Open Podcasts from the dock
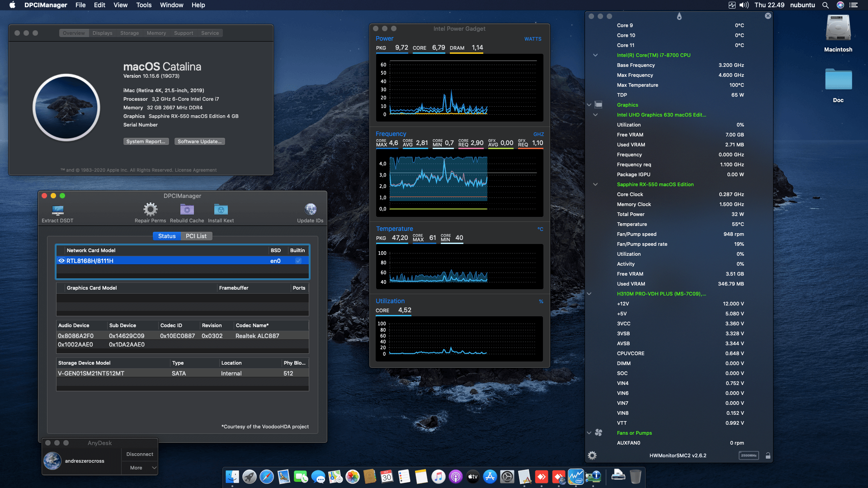Image resolution: width=868 pixels, height=488 pixels. pyautogui.click(x=455, y=477)
